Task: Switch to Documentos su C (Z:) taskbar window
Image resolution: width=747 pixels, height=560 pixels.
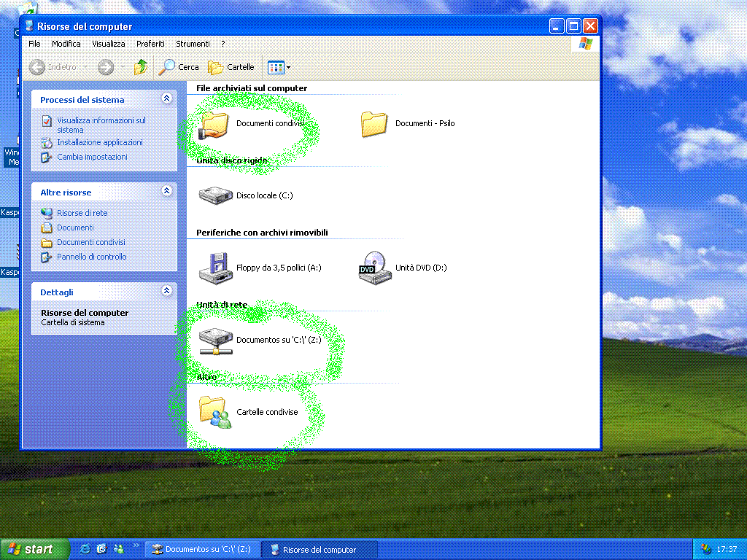Action: [201, 549]
